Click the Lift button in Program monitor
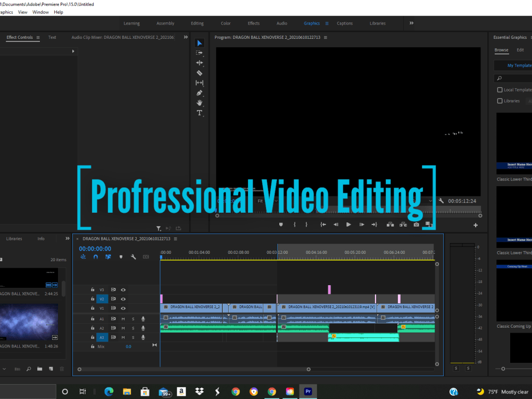Screen dimensions: 532x399 pos(390,225)
